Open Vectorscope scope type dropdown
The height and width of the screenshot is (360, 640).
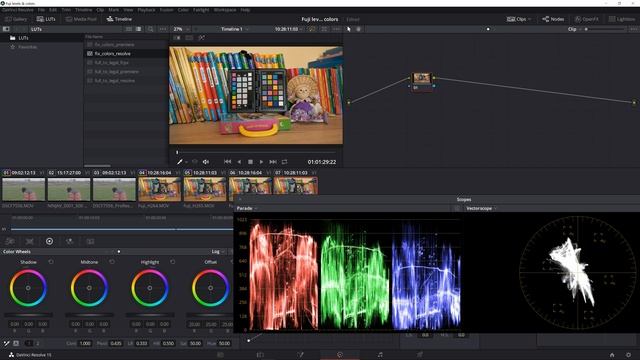(482, 209)
